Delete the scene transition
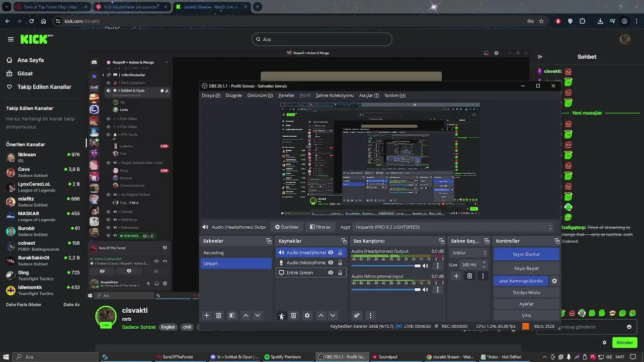 click(x=469, y=276)
